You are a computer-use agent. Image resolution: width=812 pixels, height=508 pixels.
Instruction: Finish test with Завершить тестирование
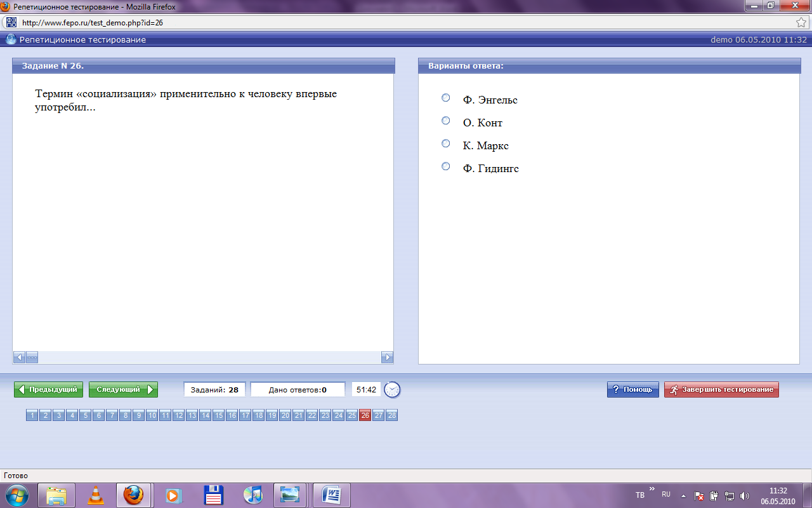point(721,389)
